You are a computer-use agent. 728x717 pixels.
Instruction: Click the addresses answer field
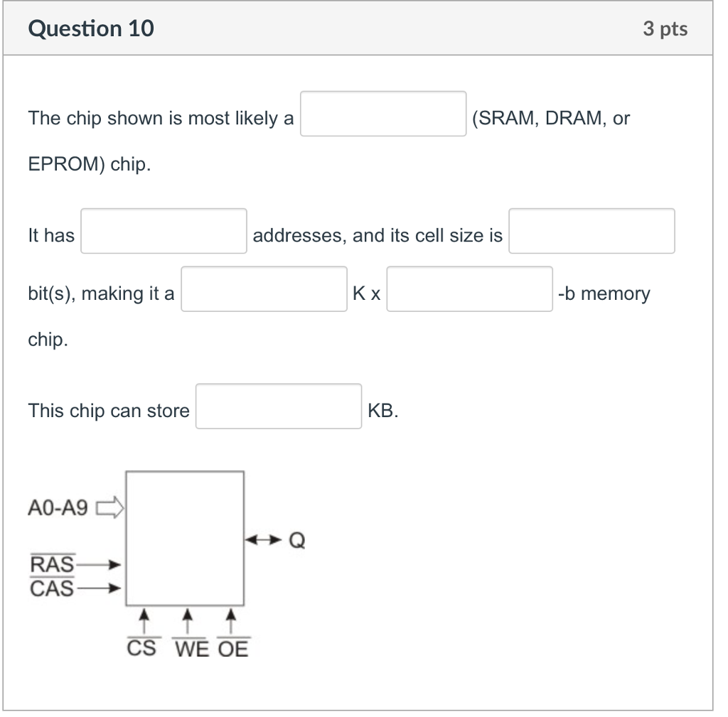tap(163, 231)
